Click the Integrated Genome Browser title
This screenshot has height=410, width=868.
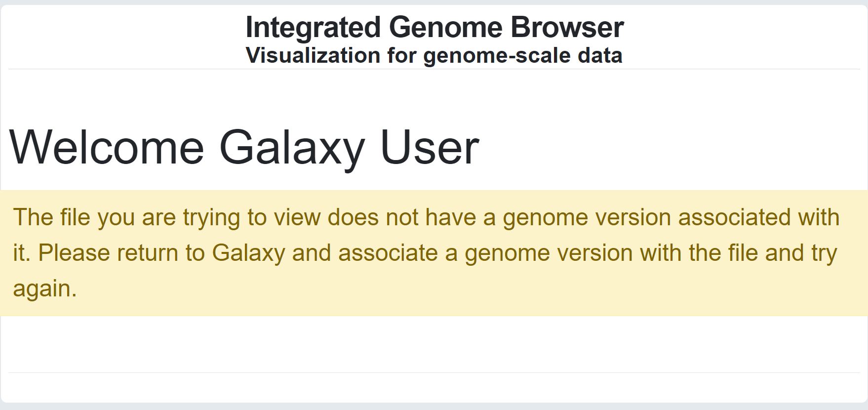click(434, 27)
